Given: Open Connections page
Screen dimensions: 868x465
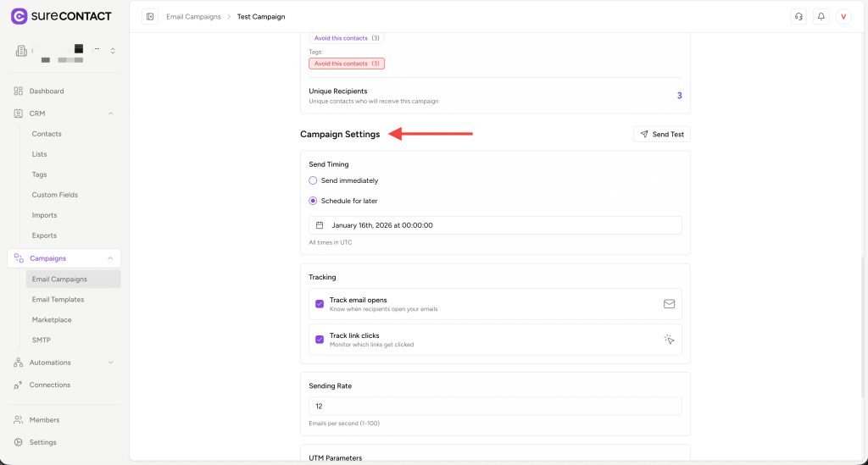Looking at the screenshot, I should tap(50, 385).
